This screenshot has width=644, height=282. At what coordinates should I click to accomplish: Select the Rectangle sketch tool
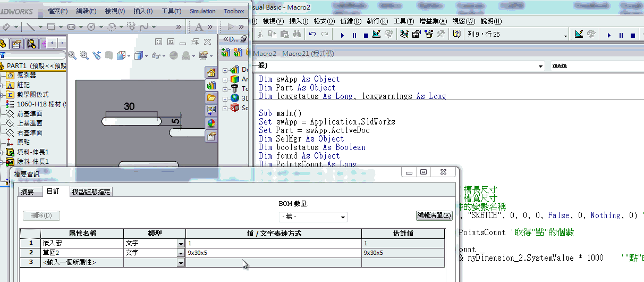(51, 27)
